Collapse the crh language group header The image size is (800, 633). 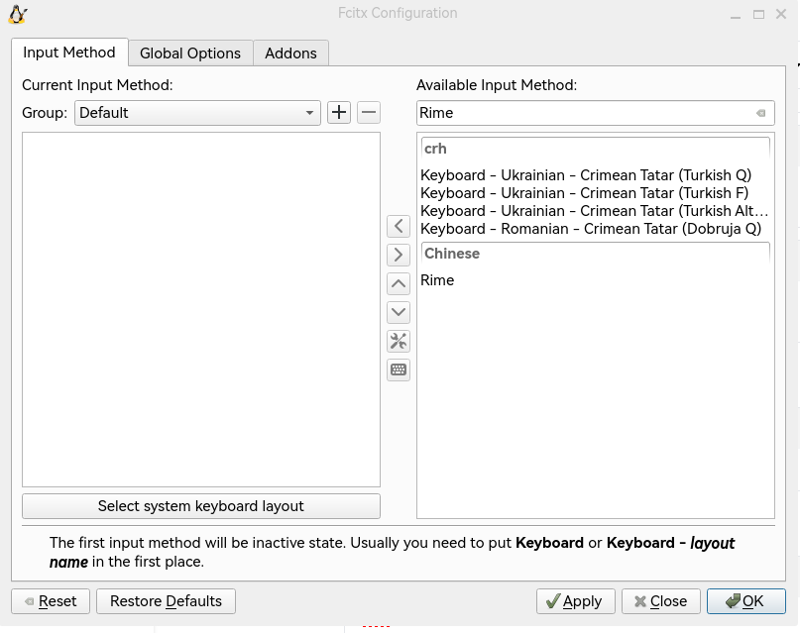tap(595, 149)
